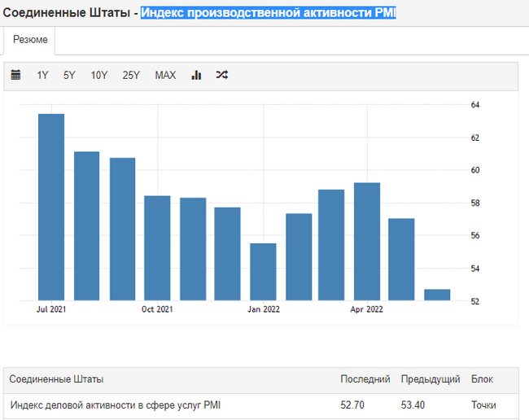Image resolution: width=529 pixels, height=420 pixels.
Task: Click the Apr 2022 axis label
Action: tap(367, 309)
